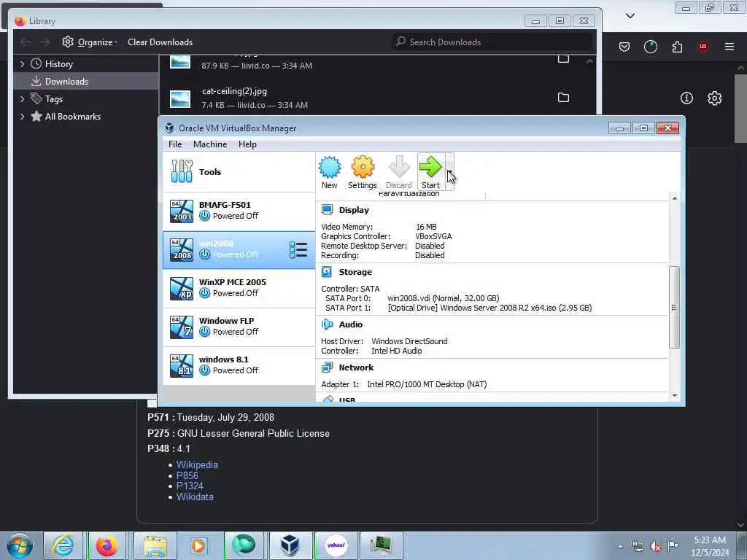747x560 pixels.
Task: Select the win2008 virtual machine
Action: [239, 249]
